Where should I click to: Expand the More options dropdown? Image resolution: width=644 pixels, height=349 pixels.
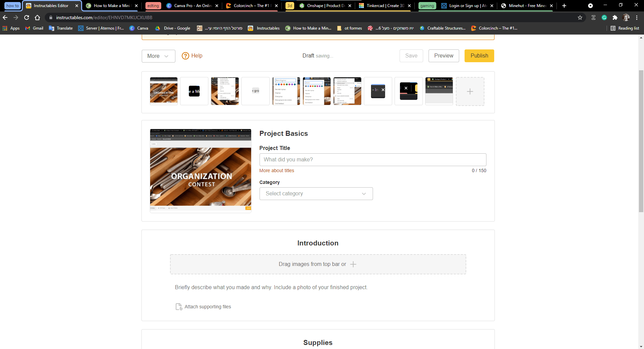coord(158,56)
